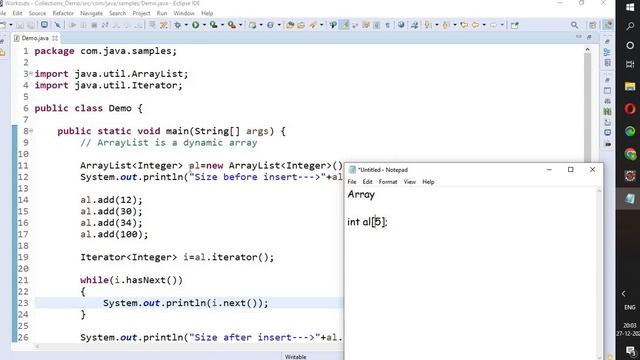Open the Refactor menu
The height and width of the screenshot is (360, 640).
click(63, 13)
